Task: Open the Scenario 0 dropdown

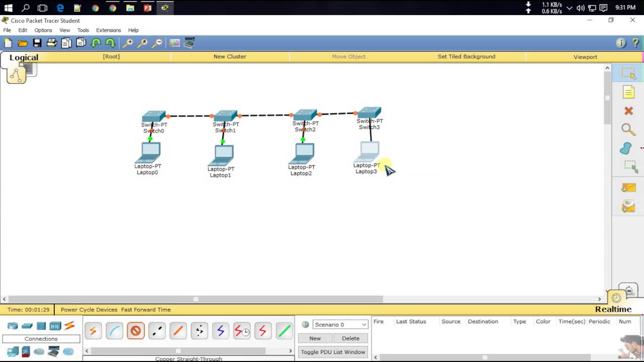Action: pyautogui.click(x=340, y=325)
